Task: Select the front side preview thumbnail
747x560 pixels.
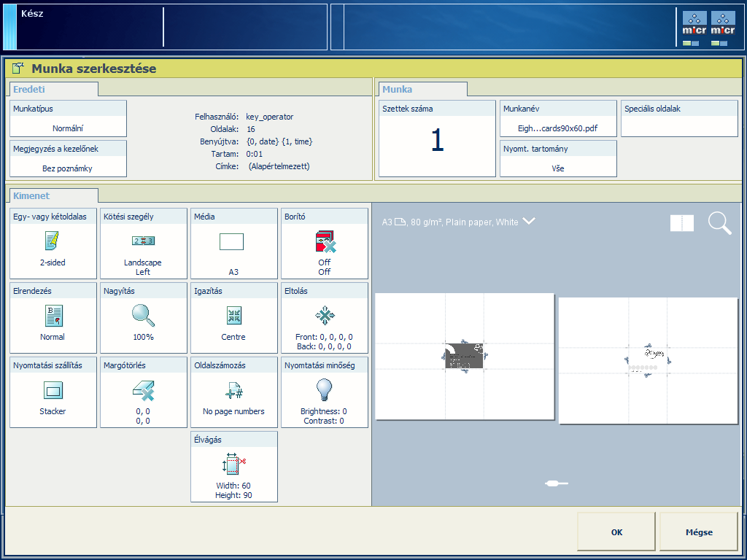Action: tap(465, 357)
